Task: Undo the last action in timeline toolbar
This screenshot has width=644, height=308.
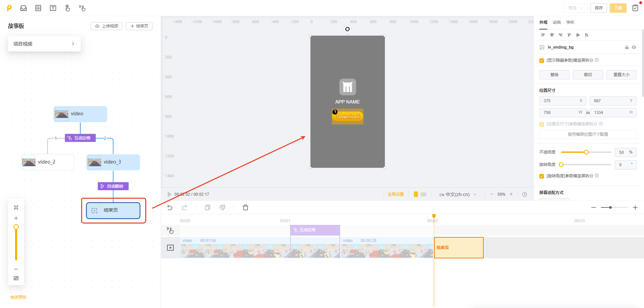Action: point(170,207)
